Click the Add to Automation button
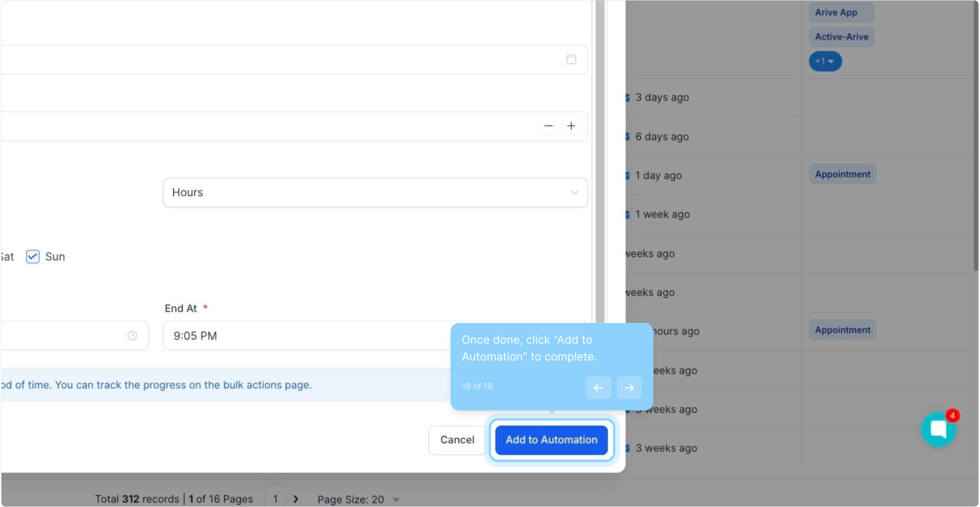The width and height of the screenshot is (980, 507). [551, 440]
